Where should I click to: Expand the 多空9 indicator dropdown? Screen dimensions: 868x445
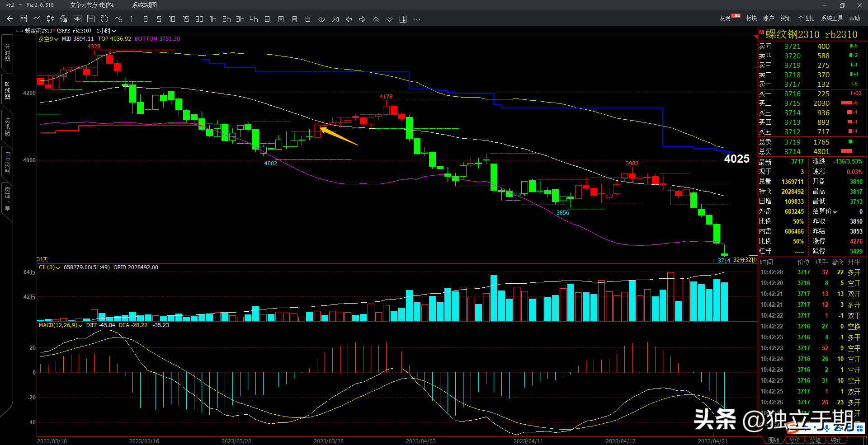tap(48, 39)
